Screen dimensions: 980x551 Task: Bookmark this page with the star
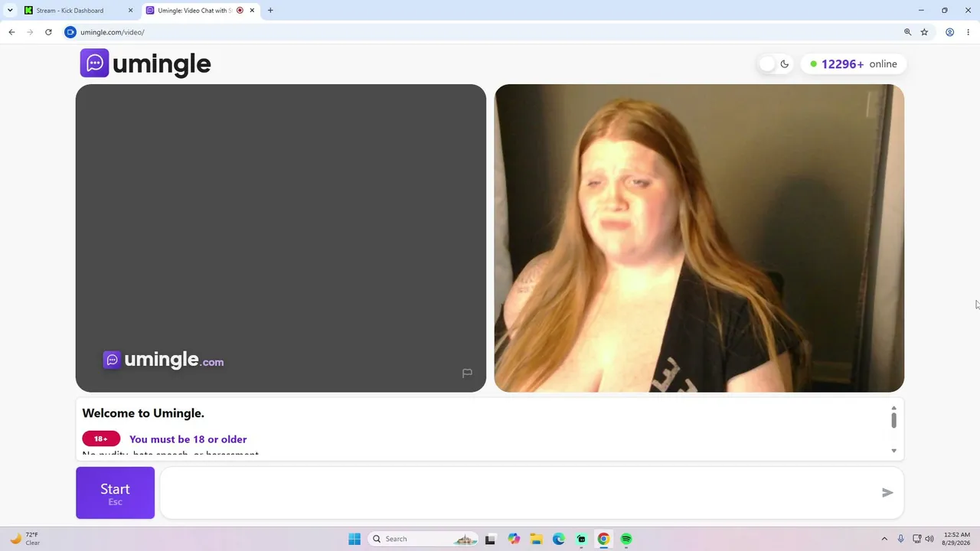tap(924, 32)
